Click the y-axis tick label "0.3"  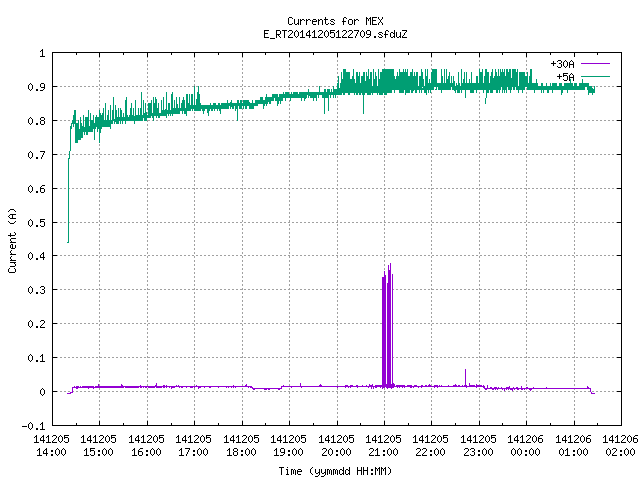tap(36, 290)
